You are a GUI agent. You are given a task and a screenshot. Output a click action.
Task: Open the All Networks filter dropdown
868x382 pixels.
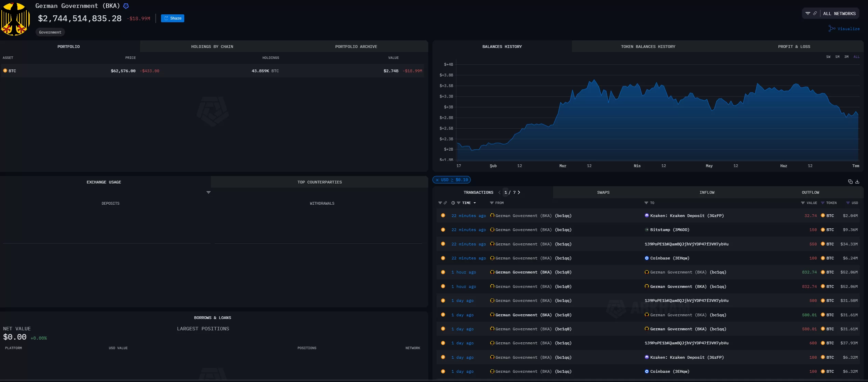pyautogui.click(x=839, y=14)
